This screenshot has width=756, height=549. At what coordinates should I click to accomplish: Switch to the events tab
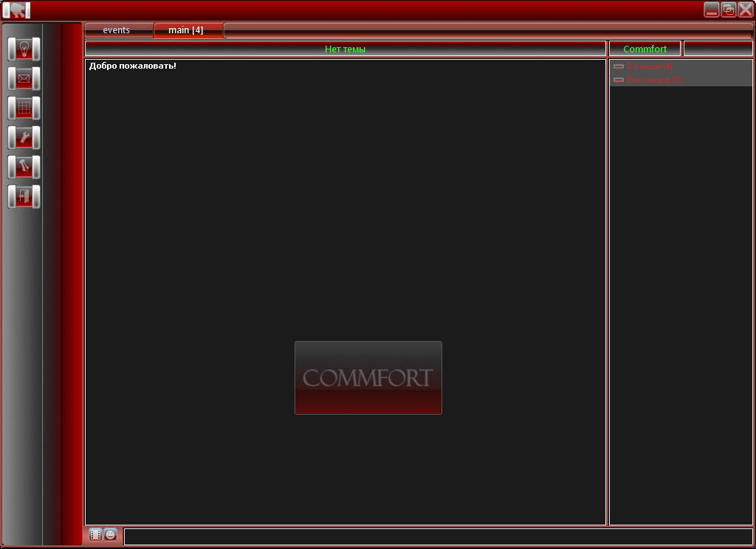(x=119, y=30)
